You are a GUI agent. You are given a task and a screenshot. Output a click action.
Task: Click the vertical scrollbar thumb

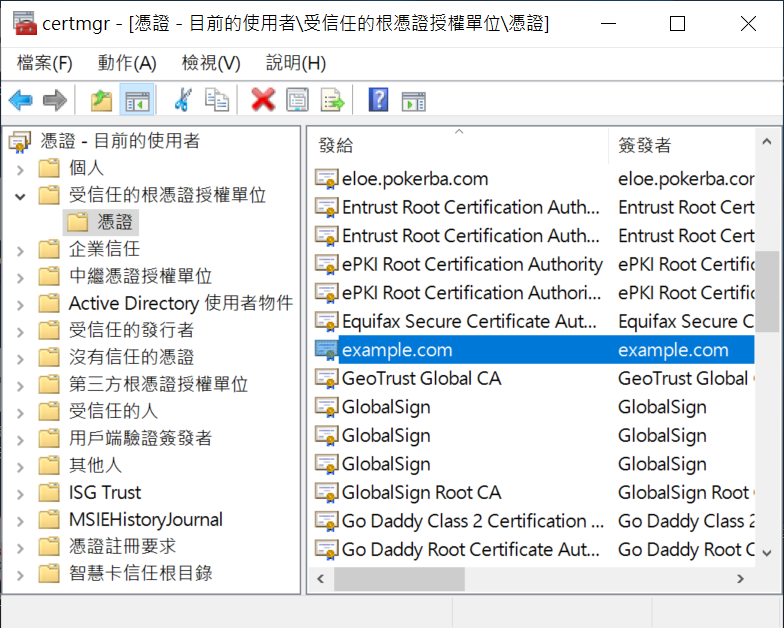[x=767, y=292]
